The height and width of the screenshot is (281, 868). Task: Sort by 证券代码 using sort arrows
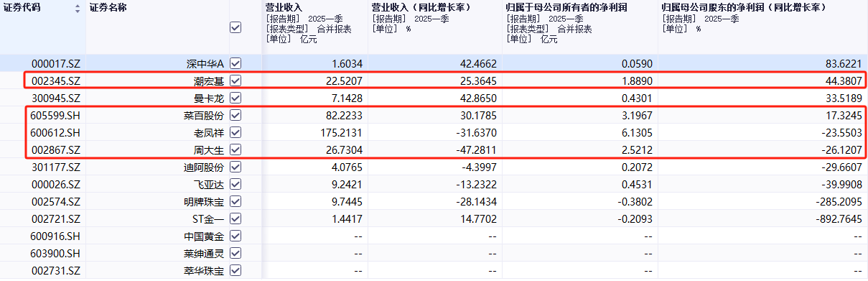78,9
